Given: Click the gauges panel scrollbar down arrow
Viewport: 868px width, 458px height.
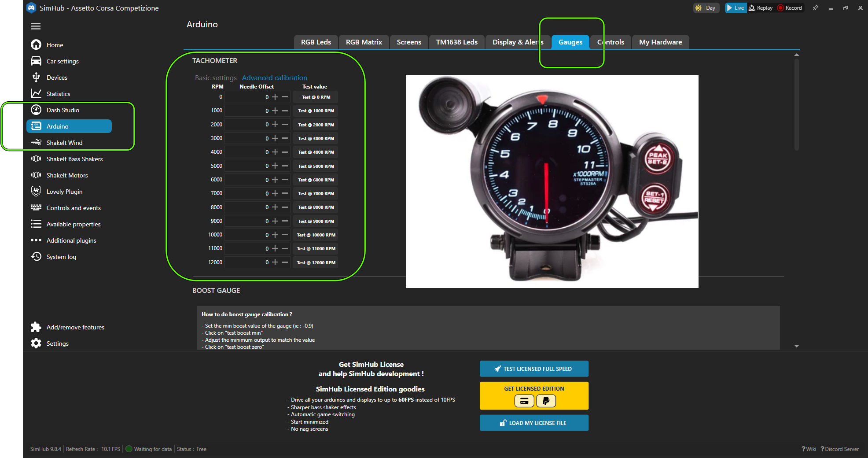Looking at the screenshot, I should (x=797, y=346).
